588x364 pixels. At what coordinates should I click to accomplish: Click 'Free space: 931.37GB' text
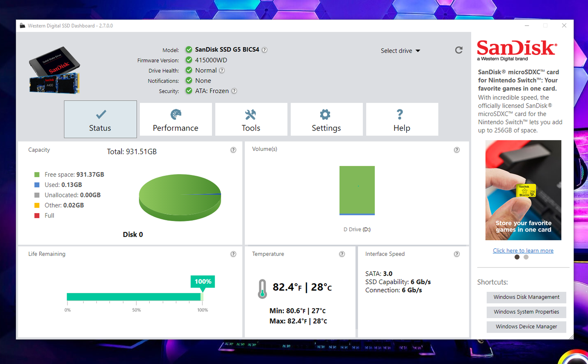point(74,174)
